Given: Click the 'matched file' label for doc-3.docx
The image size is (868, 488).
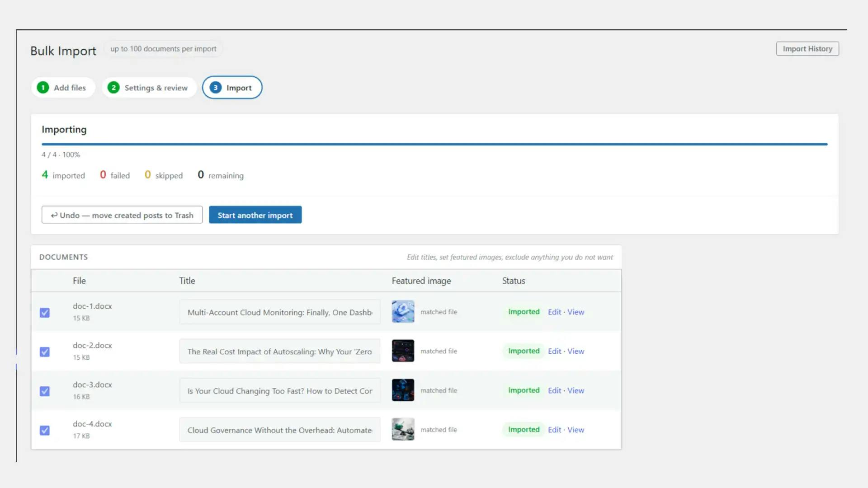Looking at the screenshot, I should click(x=439, y=390).
